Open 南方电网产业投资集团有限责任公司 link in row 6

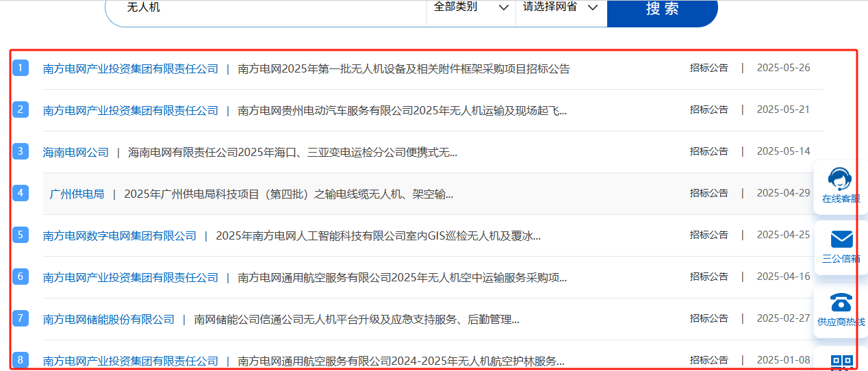(x=131, y=277)
